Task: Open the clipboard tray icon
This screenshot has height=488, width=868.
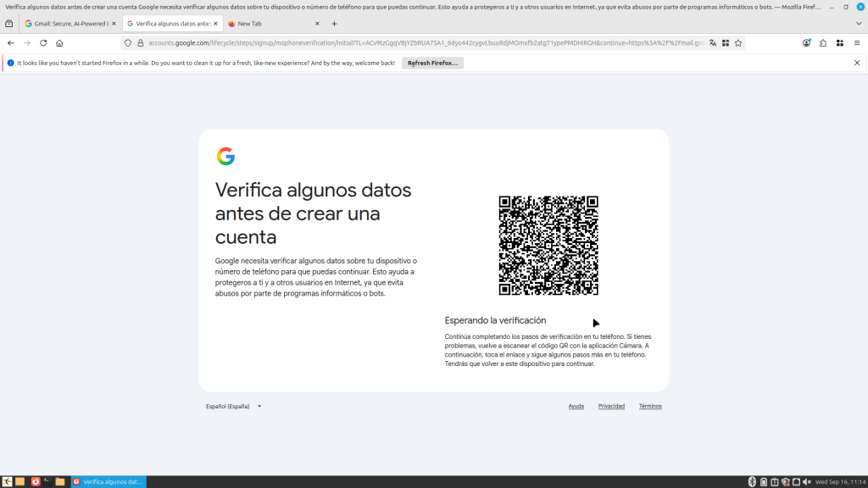Action: [x=775, y=482]
